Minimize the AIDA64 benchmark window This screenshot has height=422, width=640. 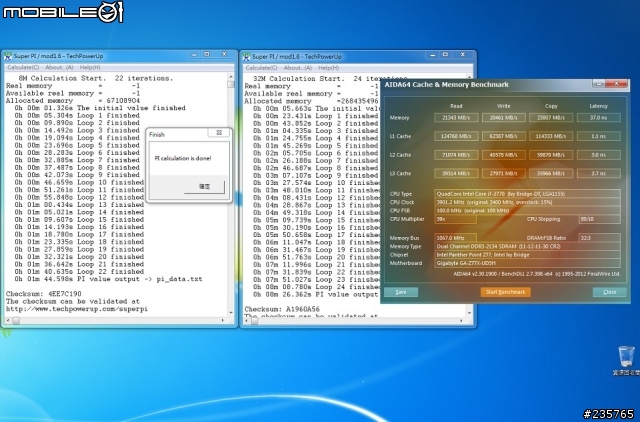(599, 84)
